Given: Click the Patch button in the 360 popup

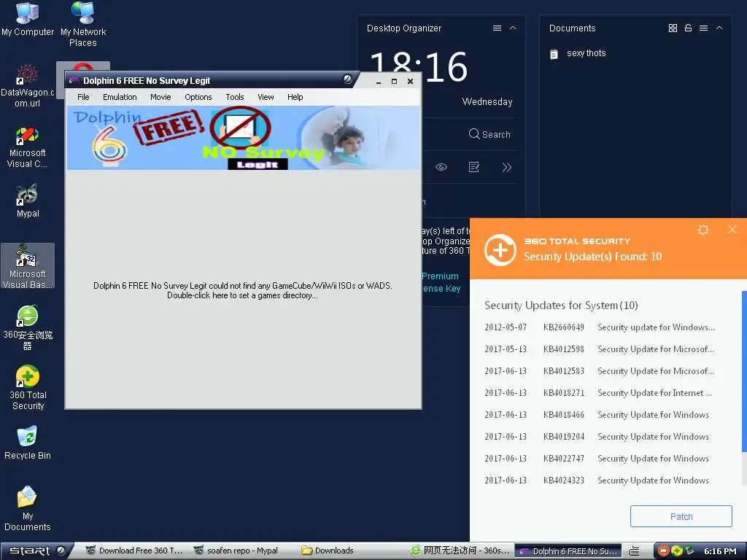Looking at the screenshot, I should click(x=681, y=516).
